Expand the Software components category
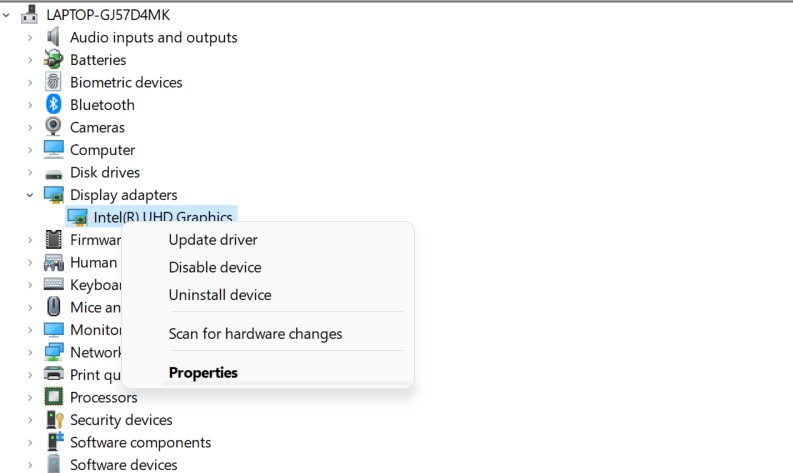Viewport: 793px width, 473px height. (30, 443)
